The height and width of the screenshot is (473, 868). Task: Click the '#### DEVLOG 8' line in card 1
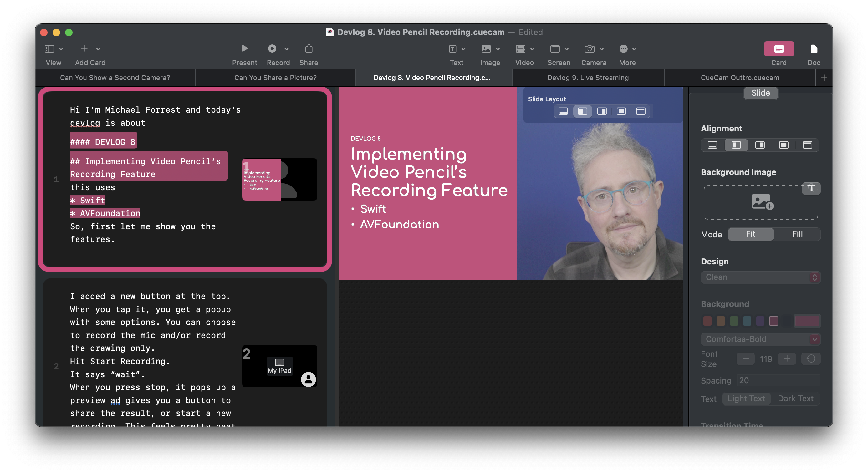coord(103,142)
